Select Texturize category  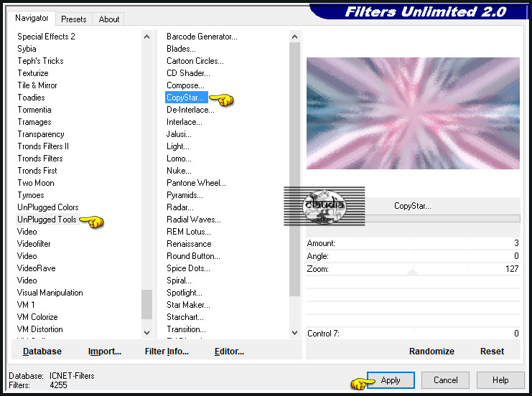click(33, 73)
